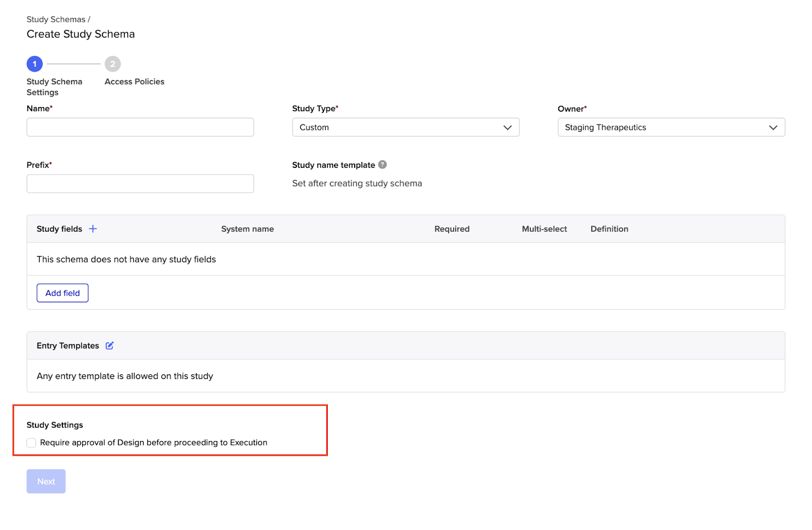Screen dimensions: 812x530
Task: Click the System name column header
Action: [247, 229]
